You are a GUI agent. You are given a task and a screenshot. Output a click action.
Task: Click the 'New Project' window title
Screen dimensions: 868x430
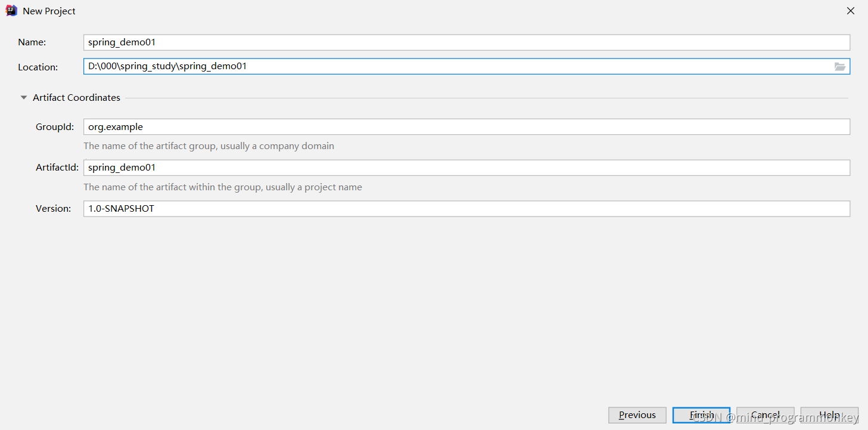tap(49, 11)
